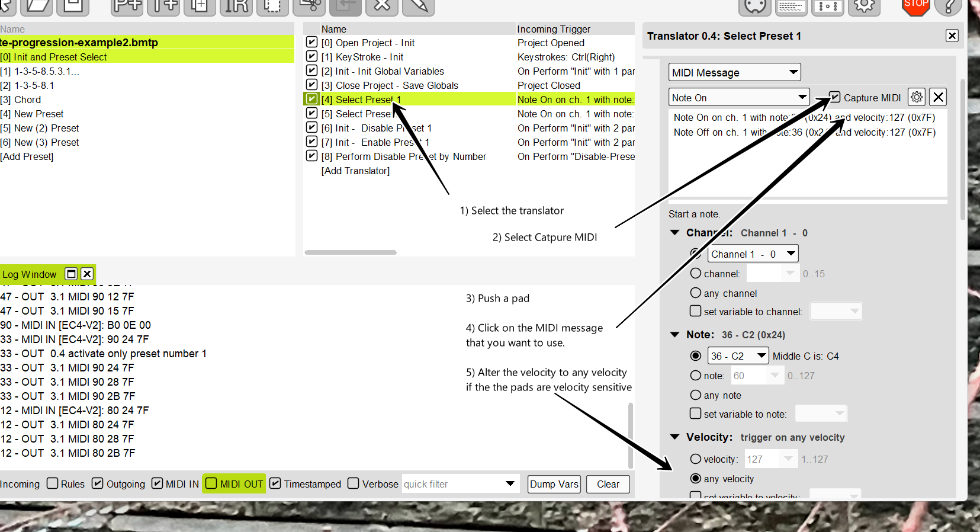Select the '[3] Chord' preset
The width and height of the screenshot is (980, 532).
27,100
